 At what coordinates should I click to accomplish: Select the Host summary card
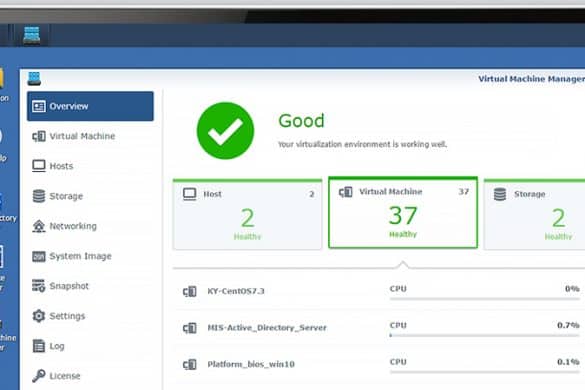247,215
